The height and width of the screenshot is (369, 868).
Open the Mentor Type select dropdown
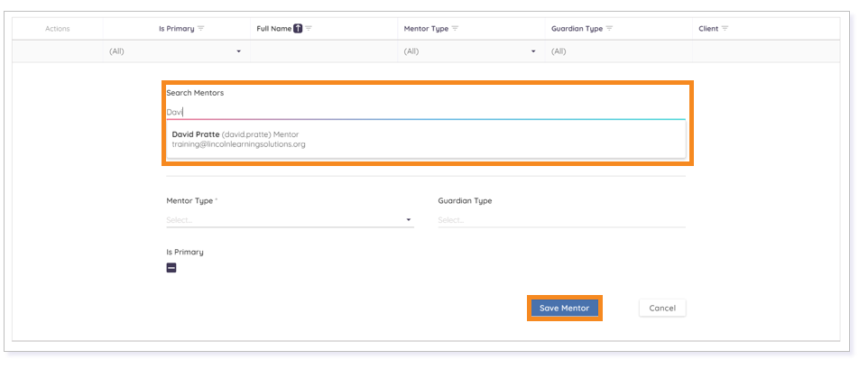290,219
